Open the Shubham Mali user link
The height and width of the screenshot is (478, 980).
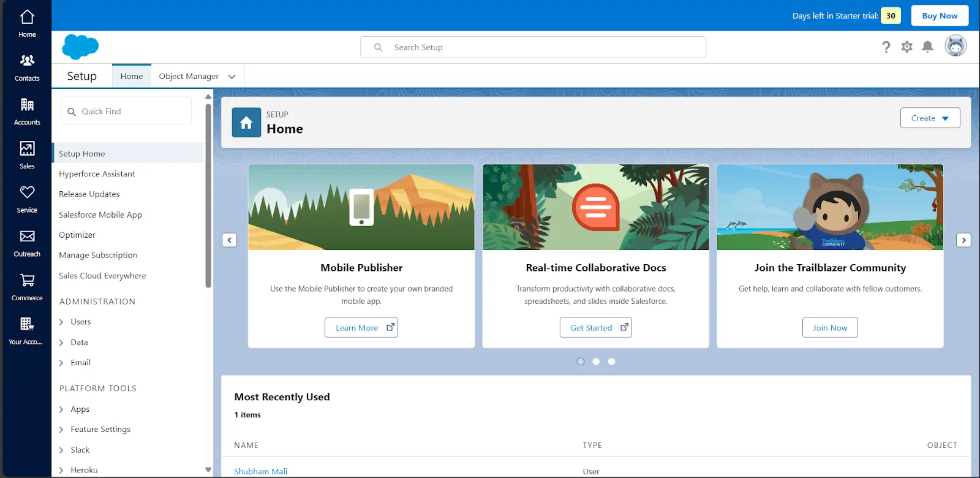tap(261, 471)
